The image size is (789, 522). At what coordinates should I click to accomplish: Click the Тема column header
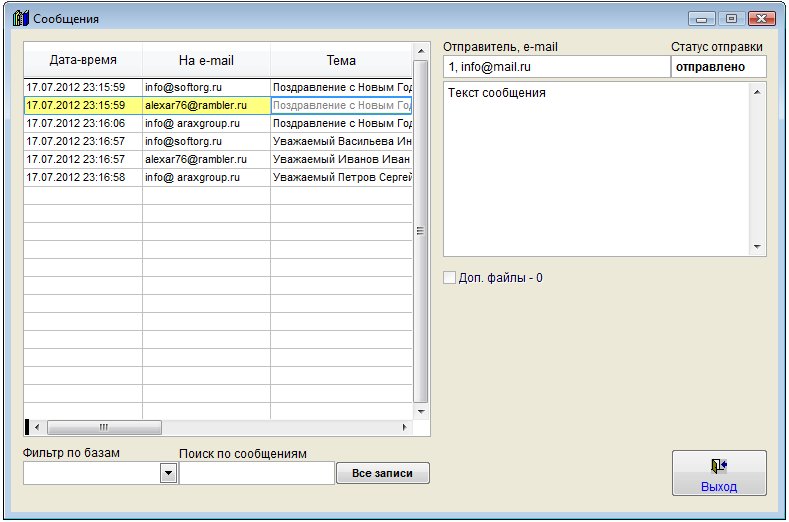click(x=341, y=60)
